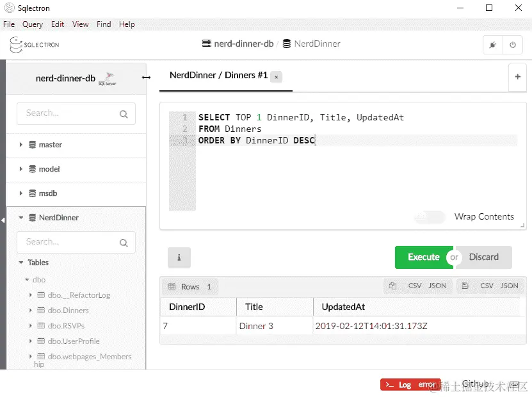Click the SQL Server logo in sidebar header
This screenshot has width=532, height=397.
coord(108,79)
